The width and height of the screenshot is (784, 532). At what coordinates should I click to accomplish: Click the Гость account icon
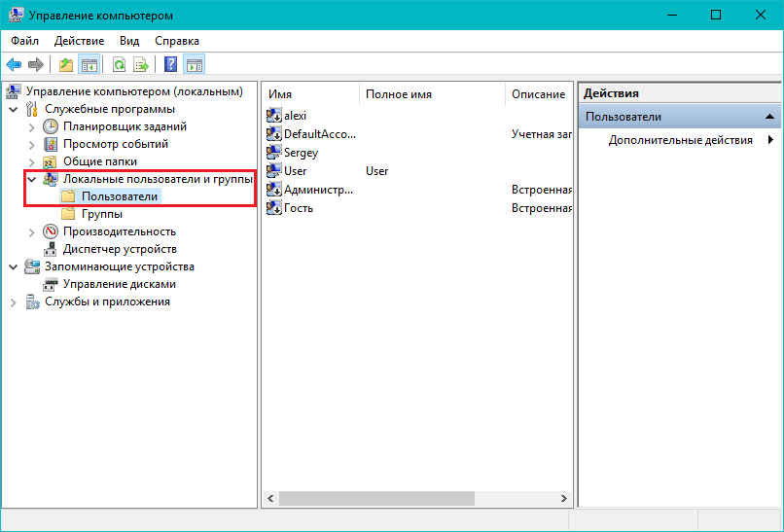pyautogui.click(x=274, y=208)
